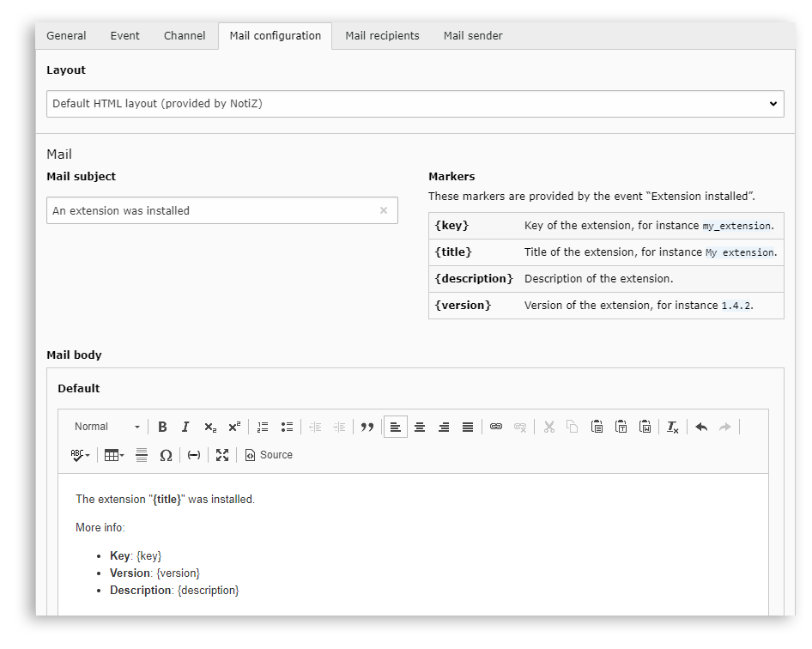Insert a hyperlink with the link icon
Image resolution: width=812 pixels, height=649 pixels.
coord(495,427)
